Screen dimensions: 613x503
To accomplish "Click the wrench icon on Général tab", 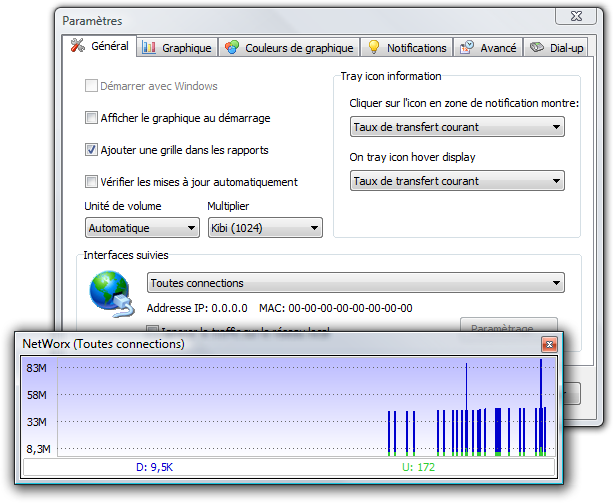I will coord(77,45).
